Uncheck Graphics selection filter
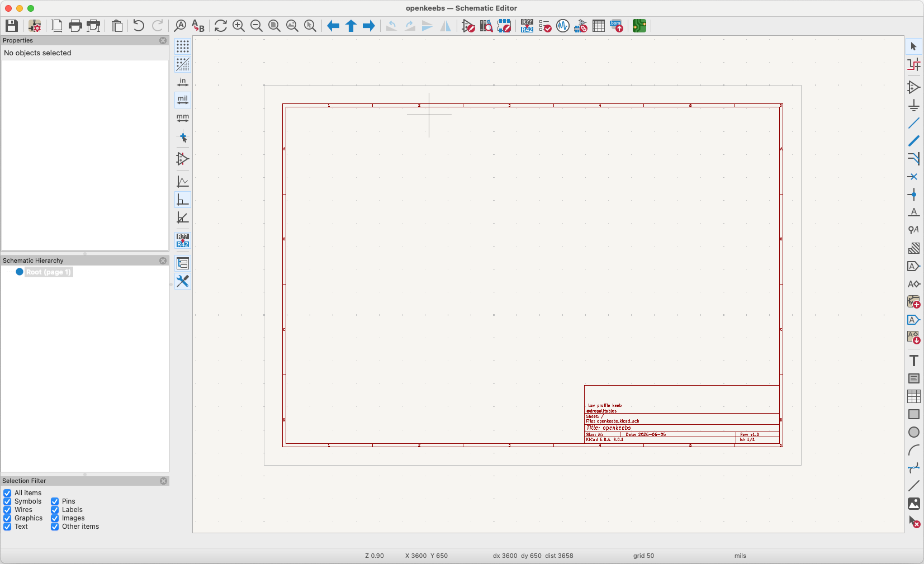Viewport: 924px width, 564px height. 7,518
